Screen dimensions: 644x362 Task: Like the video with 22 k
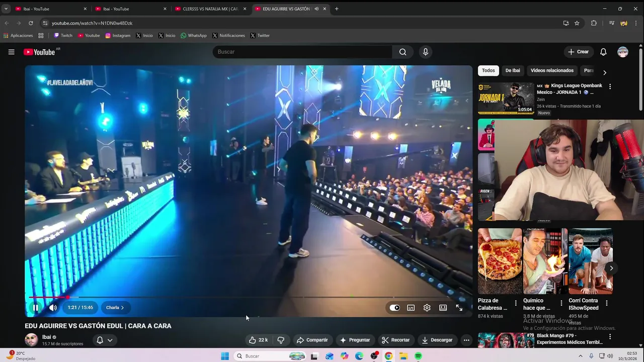pos(258,340)
